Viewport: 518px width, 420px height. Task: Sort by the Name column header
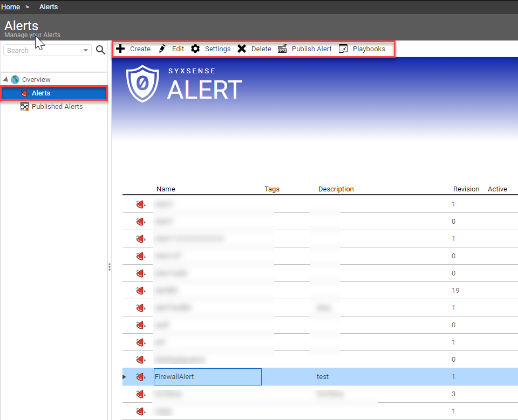click(166, 189)
